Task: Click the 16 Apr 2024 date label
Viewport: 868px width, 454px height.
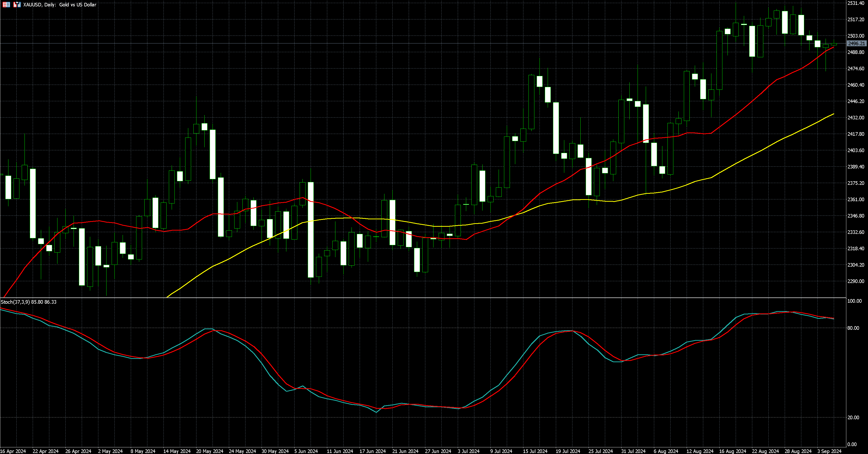Action: (x=13, y=451)
